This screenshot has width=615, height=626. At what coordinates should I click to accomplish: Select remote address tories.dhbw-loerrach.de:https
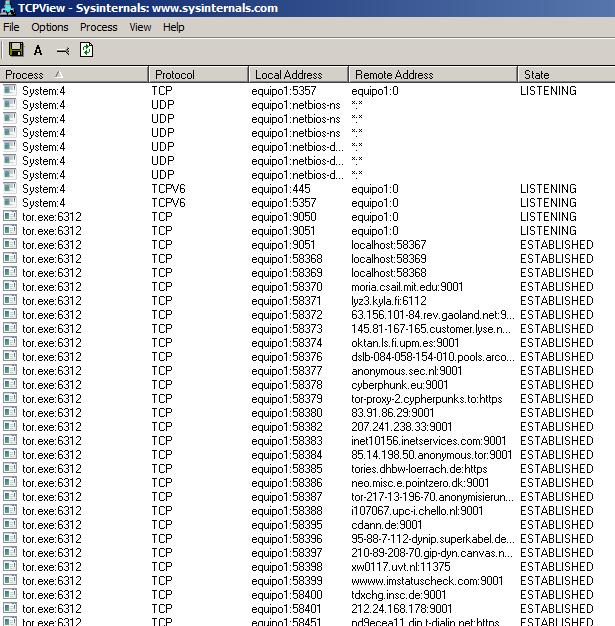[x=419, y=469]
